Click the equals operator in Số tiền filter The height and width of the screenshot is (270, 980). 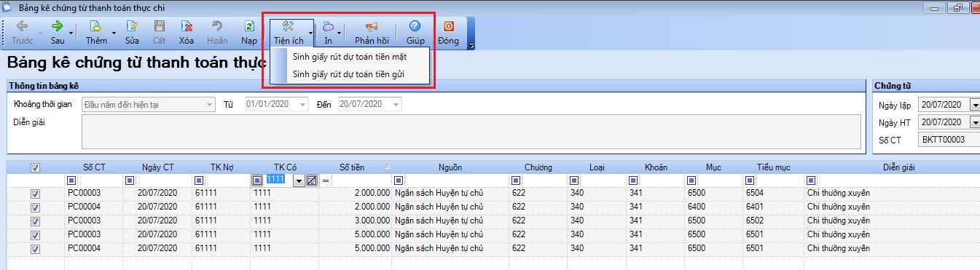coord(326,180)
